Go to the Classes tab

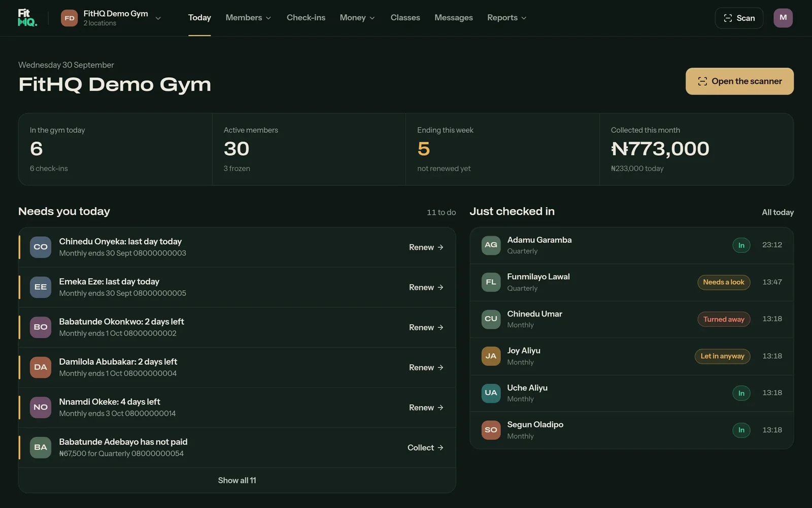(x=405, y=18)
